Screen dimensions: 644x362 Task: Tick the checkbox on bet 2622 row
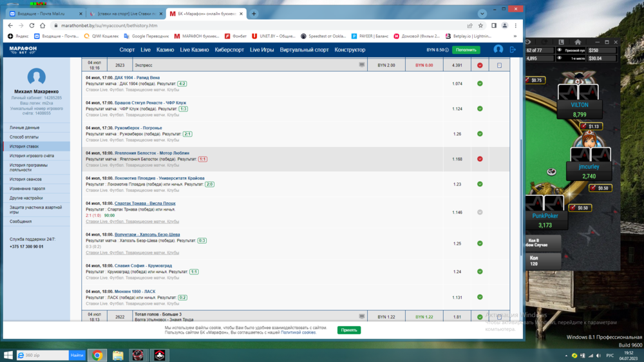coord(499,317)
